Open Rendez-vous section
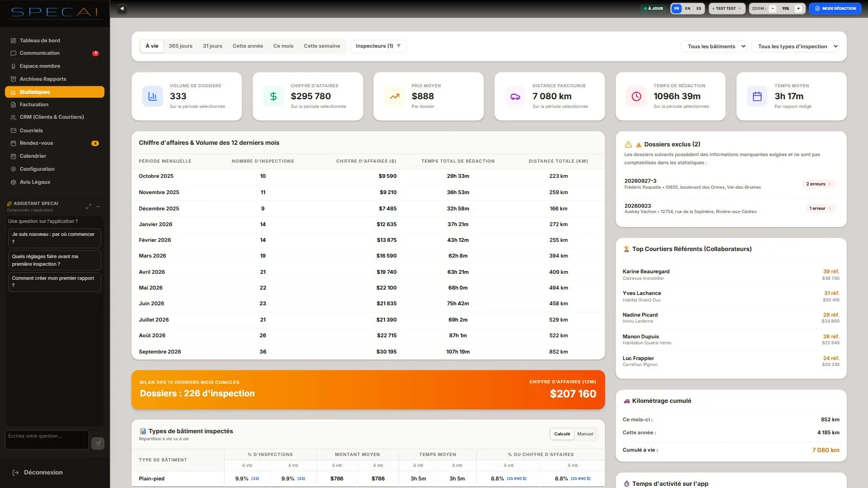Screen dimensions: 868x488 click(54, 143)
